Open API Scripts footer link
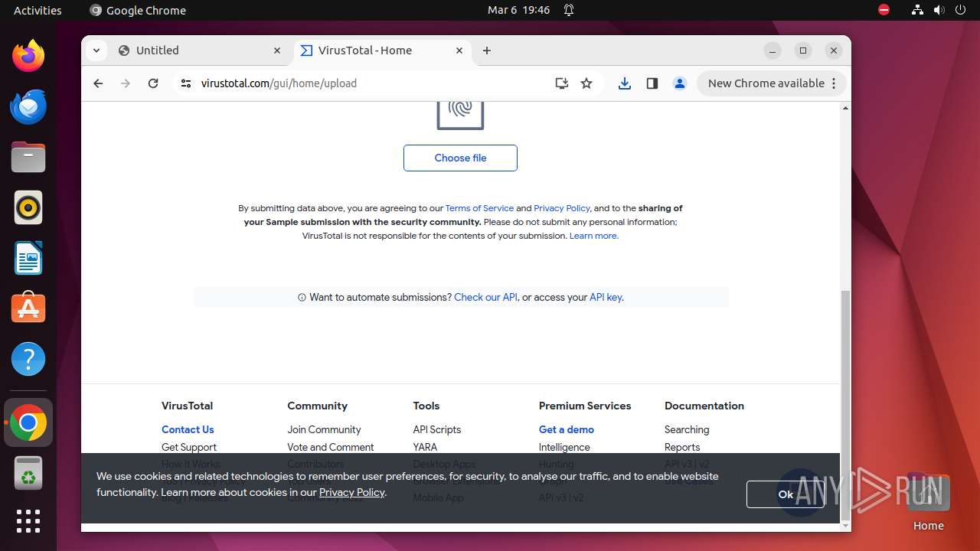 point(437,429)
